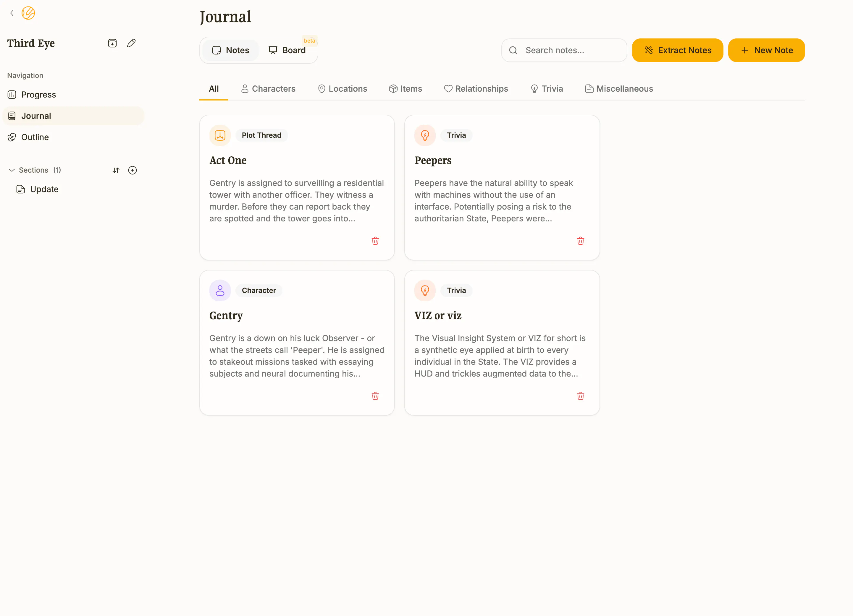This screenshot has width=853, height=616.
Task: Delete the VIZ or viz note
Action: [x=580, y=396]
